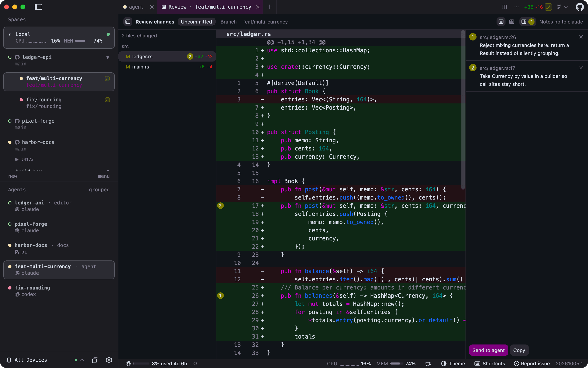
Task: Select the Branch filter
Action: 228,22
